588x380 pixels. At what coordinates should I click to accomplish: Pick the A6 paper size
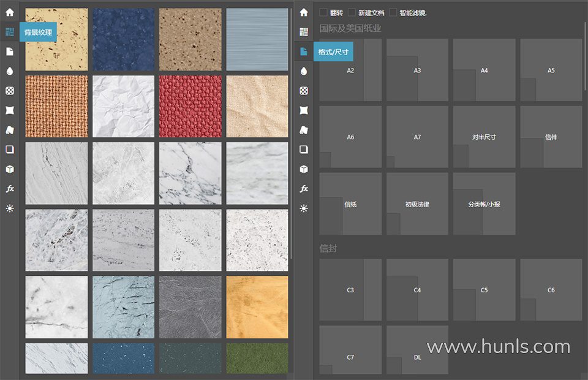(350, 137)
